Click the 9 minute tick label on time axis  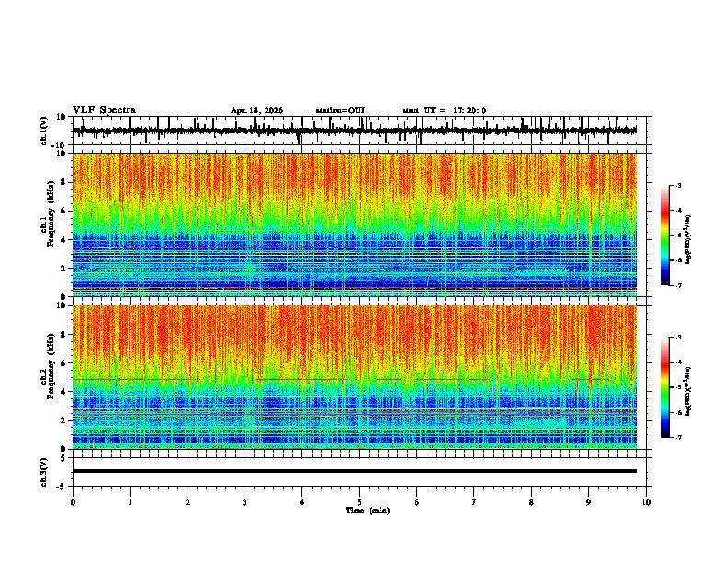588,502
